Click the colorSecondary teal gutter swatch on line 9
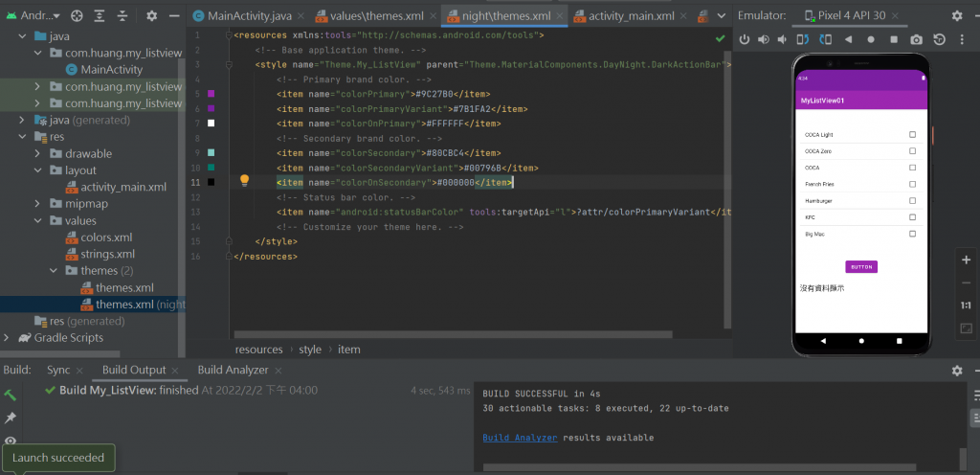The image size is (980, 475). click(x=212, y=152)
